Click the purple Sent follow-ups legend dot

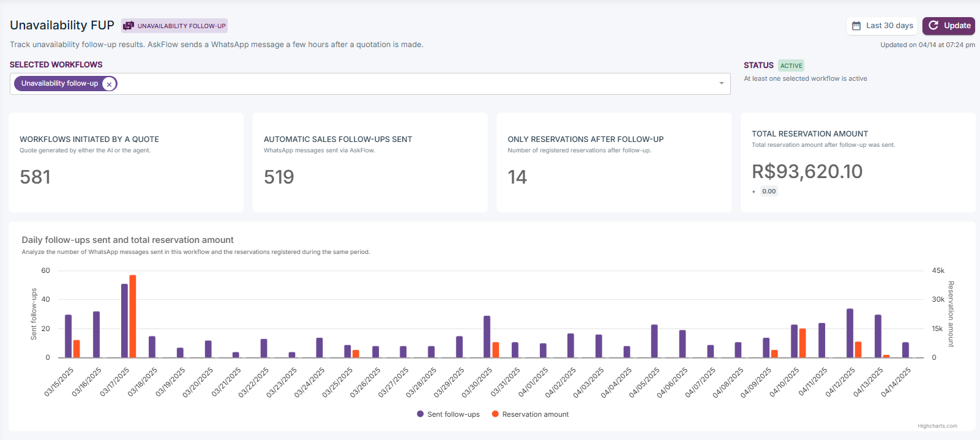tap(420, 414)
